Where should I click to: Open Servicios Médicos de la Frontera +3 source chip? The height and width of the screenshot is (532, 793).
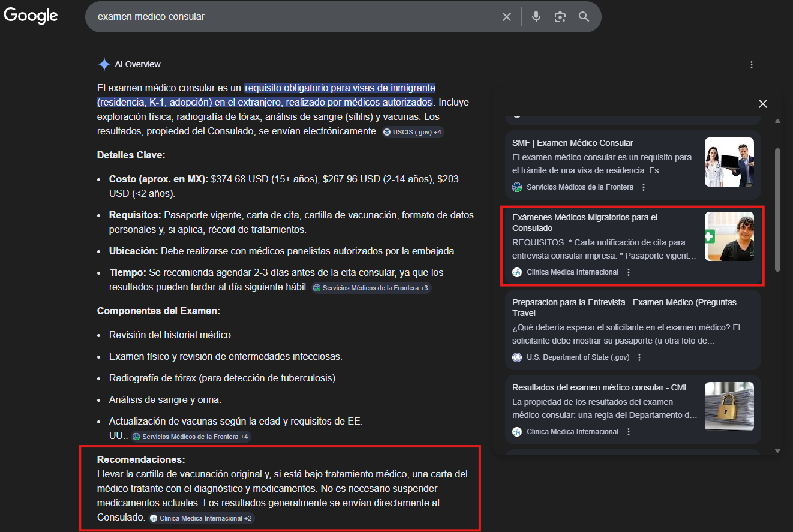point(371,288)
